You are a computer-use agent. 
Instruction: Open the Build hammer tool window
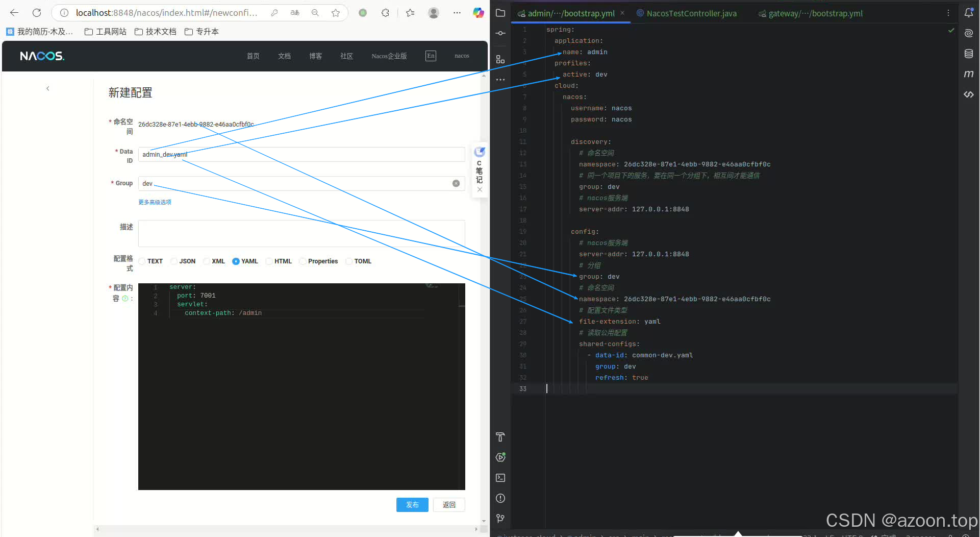tap(500, 437)
